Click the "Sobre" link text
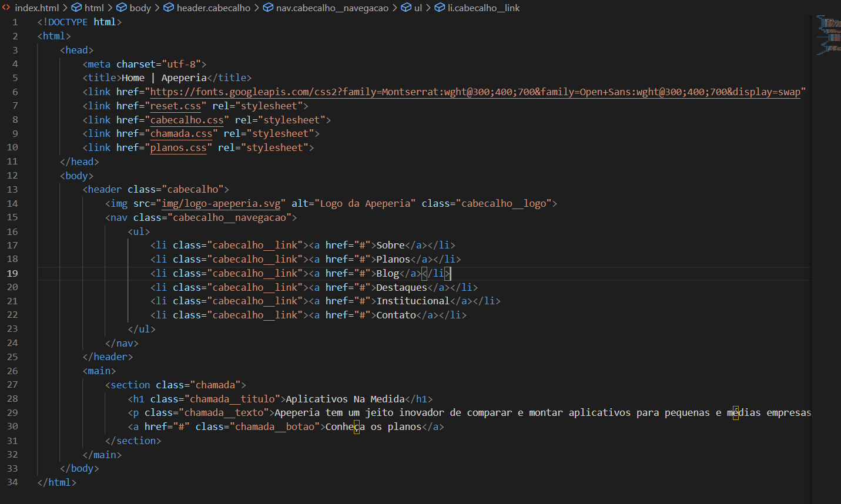The width and height of the screenshot is (841, 504). coord(390,245)
